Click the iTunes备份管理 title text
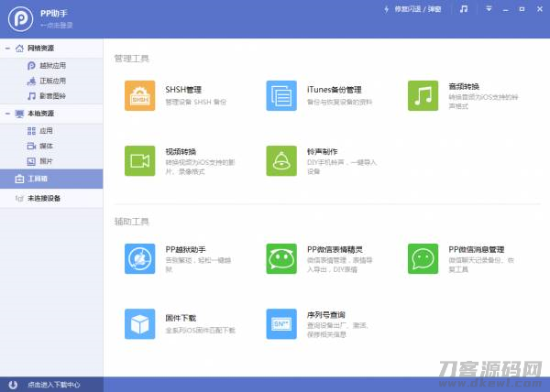 pos(334,90)
